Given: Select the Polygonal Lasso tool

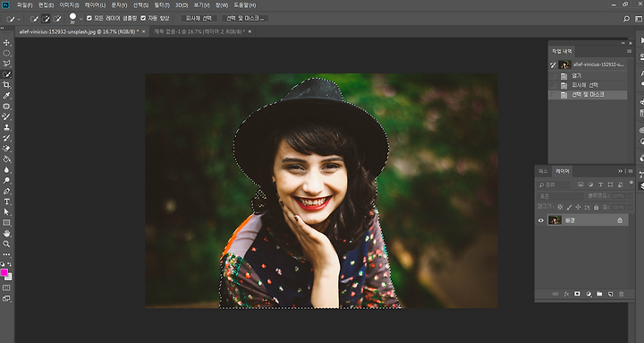Looking at the screenshot, I should click(6, 64).
